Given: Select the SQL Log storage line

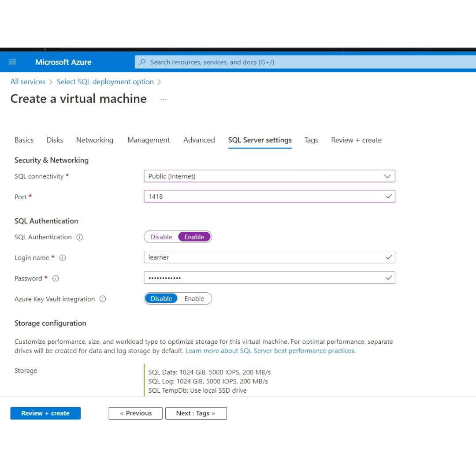Looking at the screenshot, I should tap(208, 381).
